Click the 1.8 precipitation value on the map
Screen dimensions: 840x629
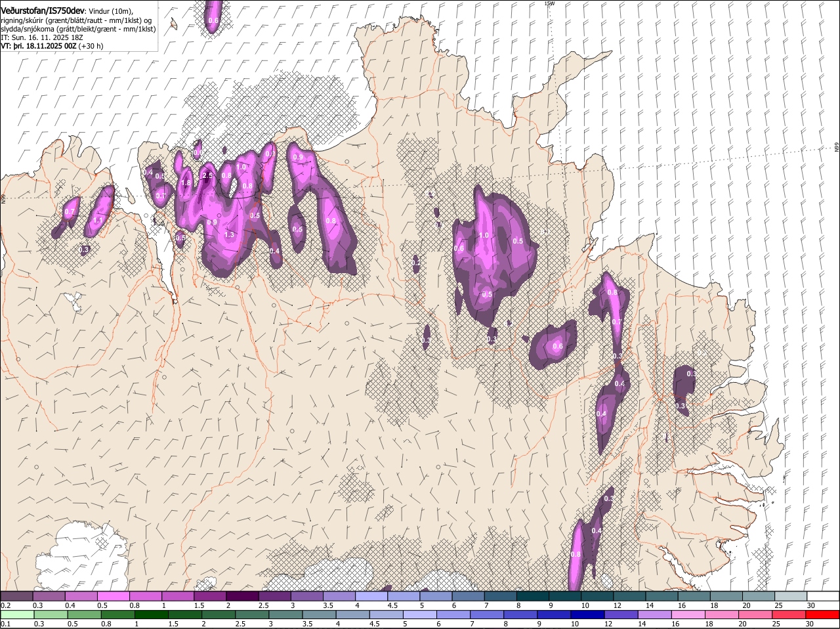click(x=186, y=183)
